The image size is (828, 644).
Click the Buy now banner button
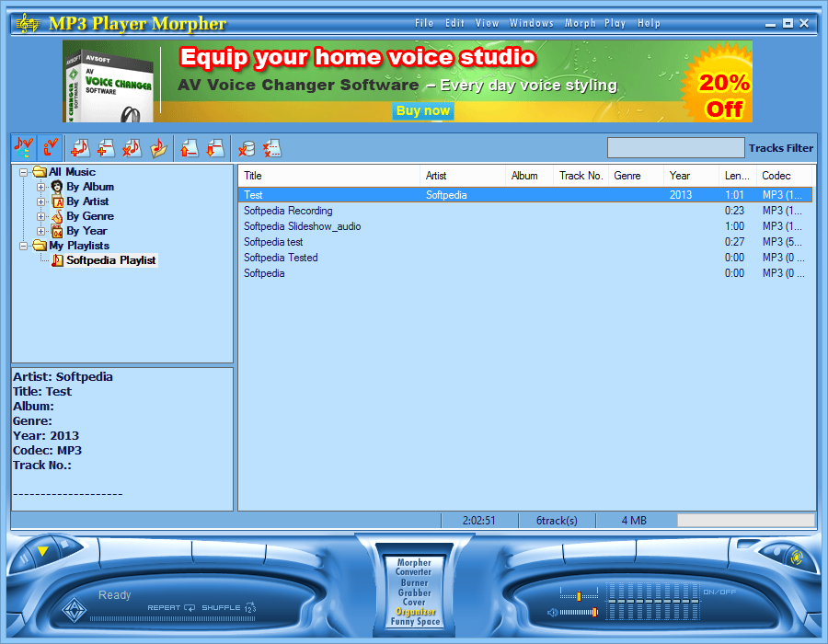423,110
